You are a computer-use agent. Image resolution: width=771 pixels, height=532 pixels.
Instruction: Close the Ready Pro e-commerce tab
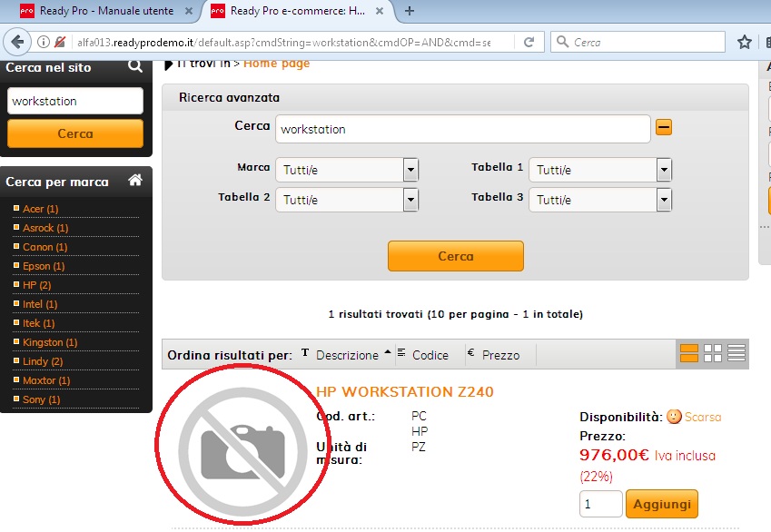coord(379,11)
